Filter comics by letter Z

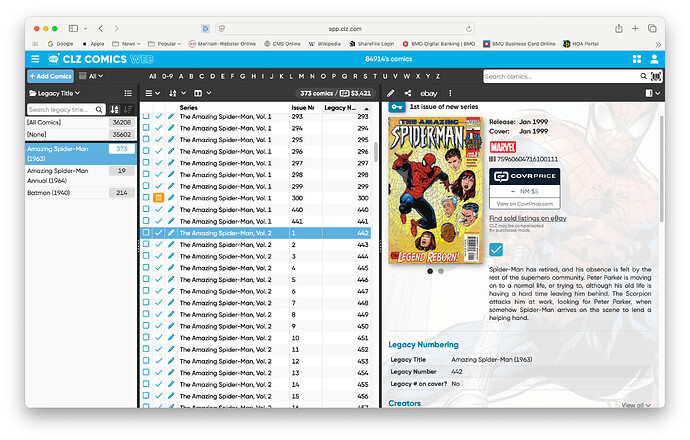pyautogui.click(x=438, y=77)
